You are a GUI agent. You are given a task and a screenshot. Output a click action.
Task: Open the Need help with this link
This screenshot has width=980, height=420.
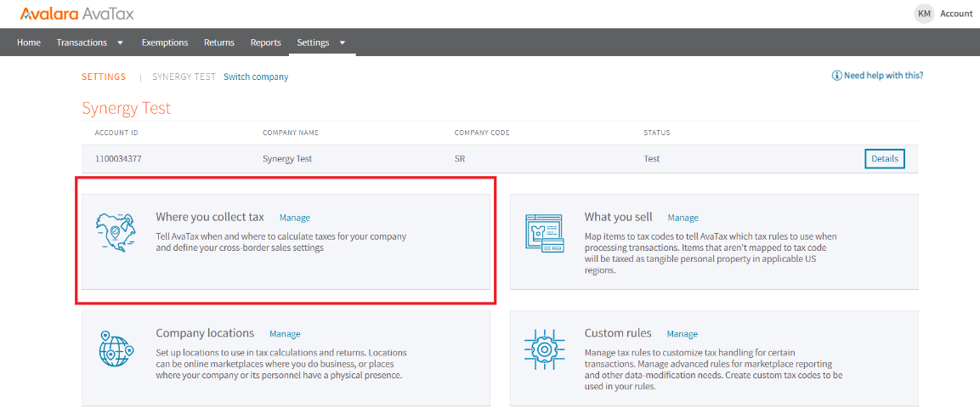tap(884, 76)
